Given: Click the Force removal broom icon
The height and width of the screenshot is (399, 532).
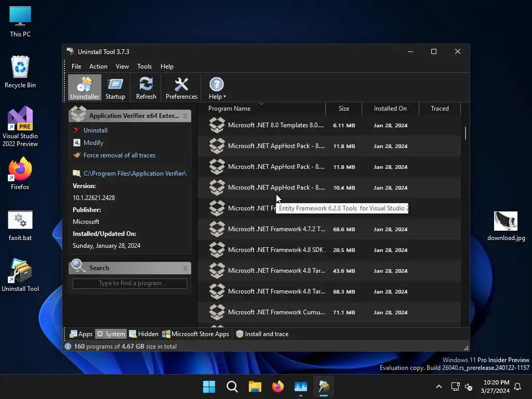Looking at the screenshot, I should (x=77, y=155).
